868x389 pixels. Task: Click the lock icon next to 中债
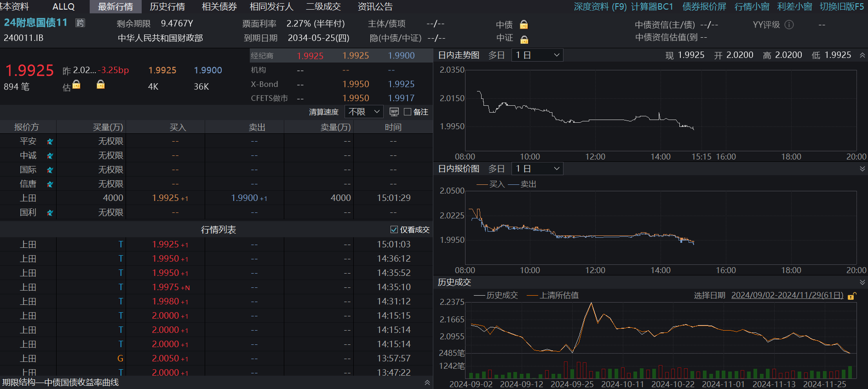[x=523, y=25]
